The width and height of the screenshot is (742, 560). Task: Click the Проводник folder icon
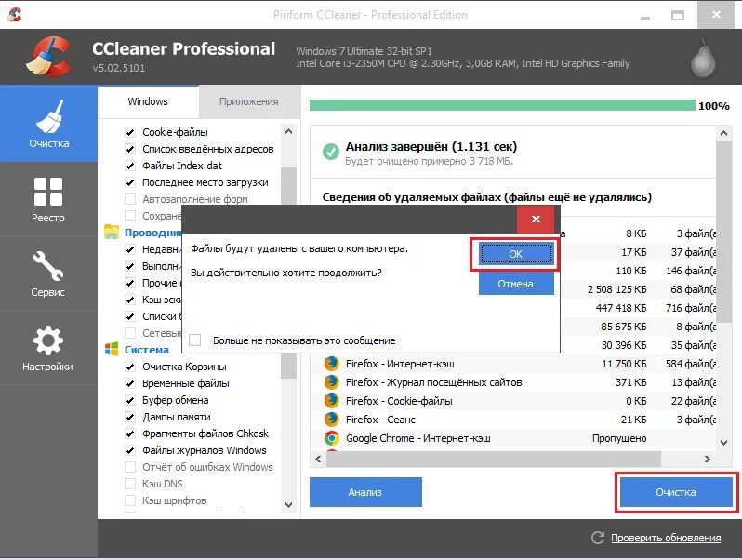coord(112,232)
